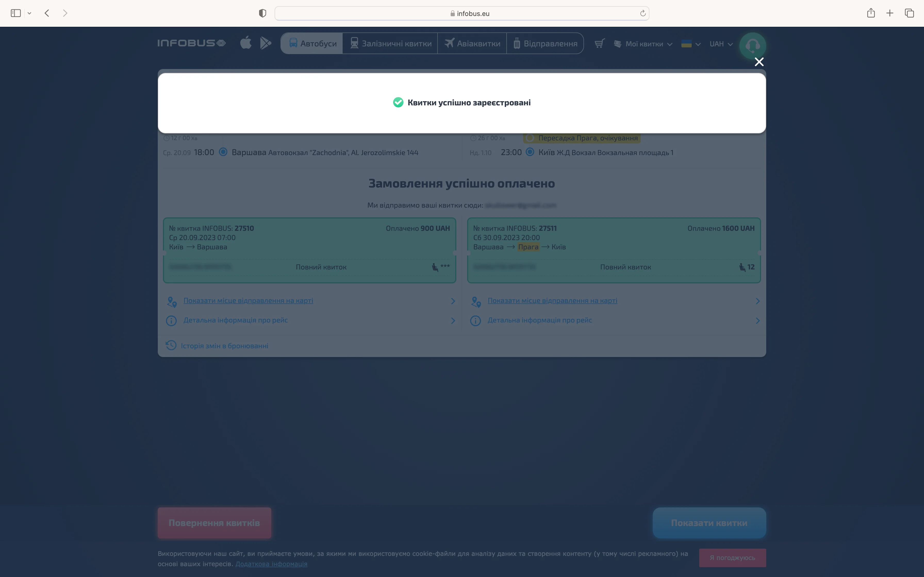Image resolution: width=924 pixels, height=577 pixels.
Task: Click the infobus.eu address bar field
Action: (462, 13)
